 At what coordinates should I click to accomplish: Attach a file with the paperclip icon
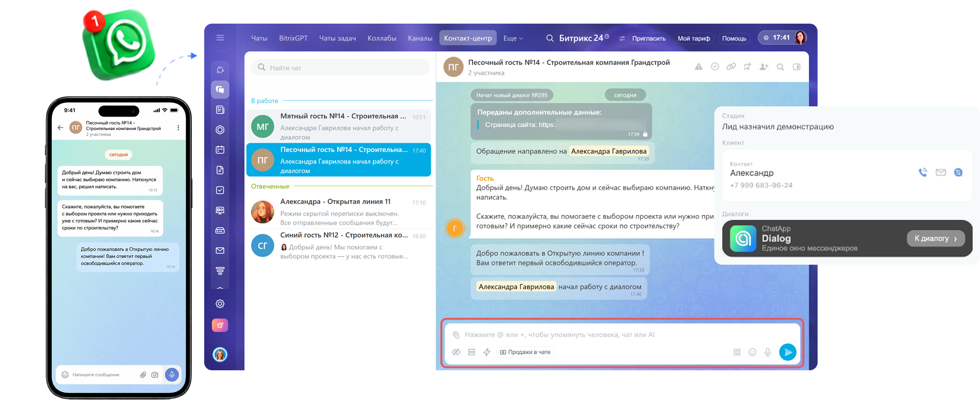pos(456,335)
